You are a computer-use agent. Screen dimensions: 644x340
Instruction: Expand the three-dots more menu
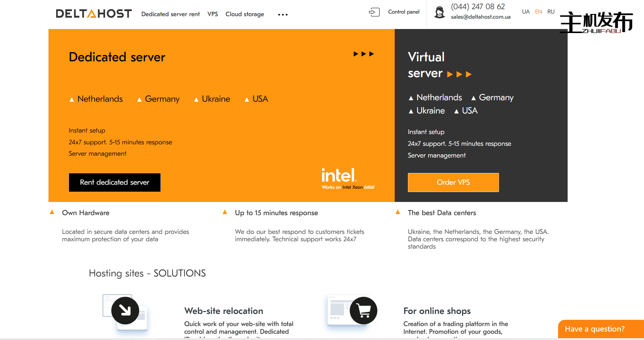[283, 15]
